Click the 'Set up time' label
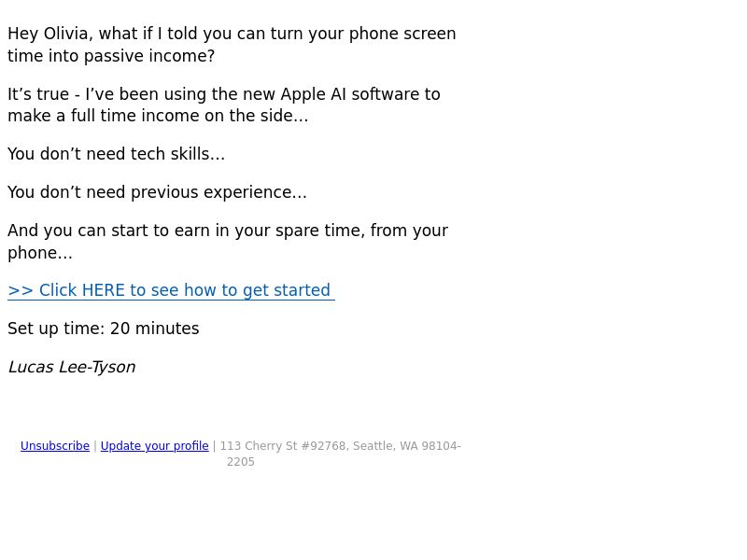Image resolution: width=747 pixels, height=560 pixels. (x=56, y=329)
